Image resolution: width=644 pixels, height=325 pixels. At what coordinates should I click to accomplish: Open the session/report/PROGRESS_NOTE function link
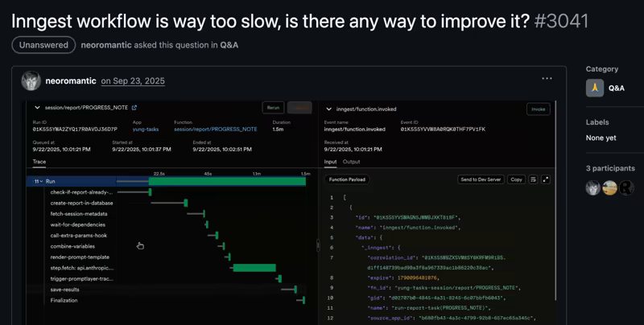click(x=216, y=130)
